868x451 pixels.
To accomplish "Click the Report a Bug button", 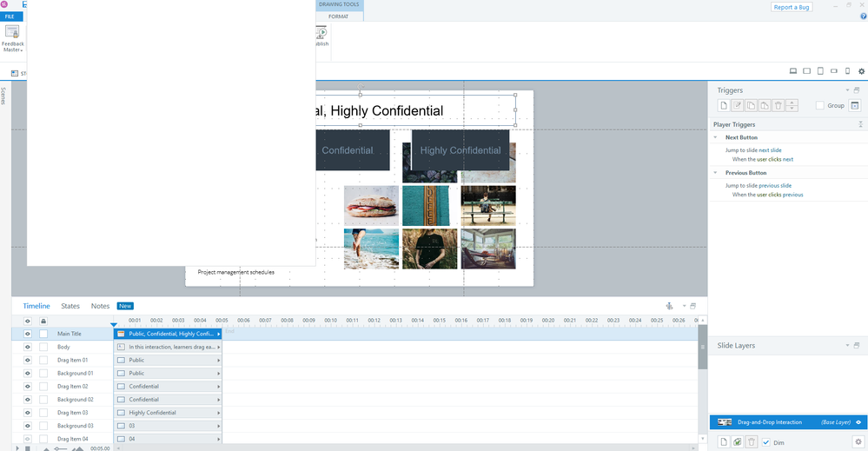I will click(x=793, y=8).
